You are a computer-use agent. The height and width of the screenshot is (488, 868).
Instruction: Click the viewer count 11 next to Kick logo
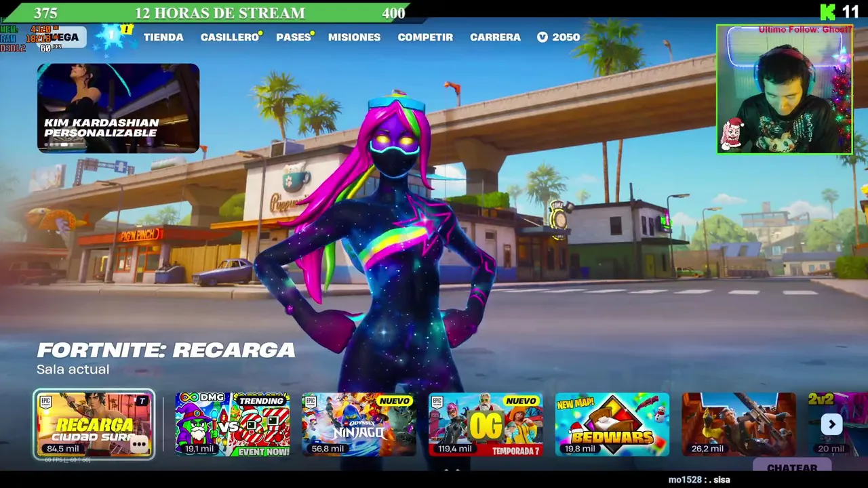pos(850,12)
